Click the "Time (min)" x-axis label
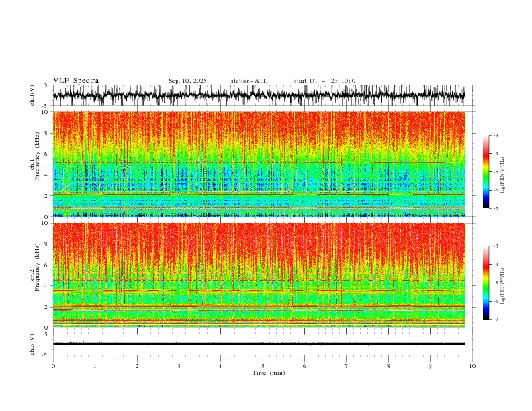 click(269, 373)
